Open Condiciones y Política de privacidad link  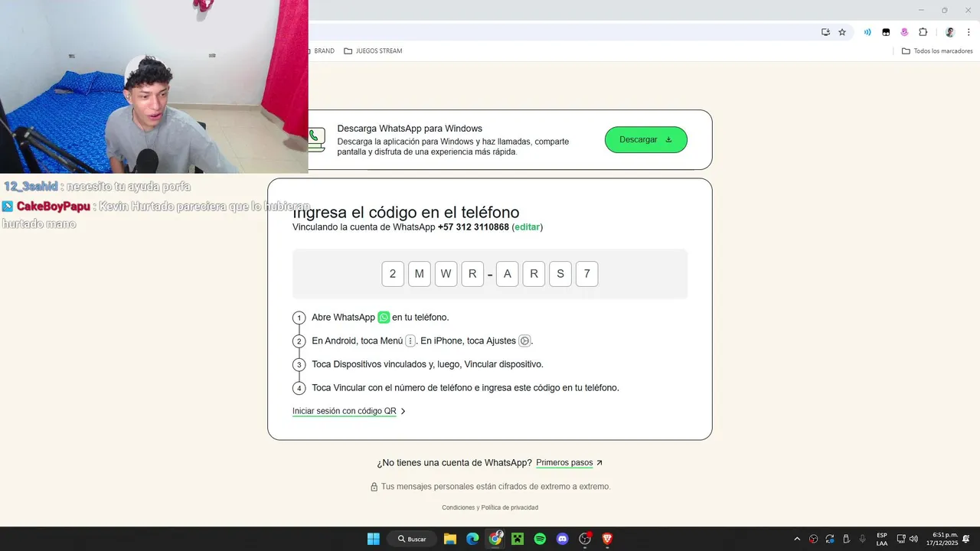pos(490,507)
